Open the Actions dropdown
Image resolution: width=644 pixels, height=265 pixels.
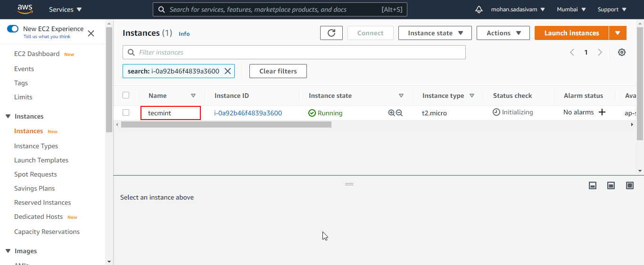click(503, 33)
